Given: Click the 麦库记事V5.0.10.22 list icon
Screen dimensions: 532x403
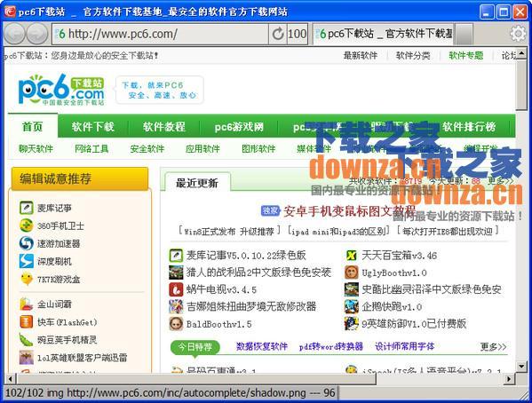Looking at the screenshot, I should [176, 255].
